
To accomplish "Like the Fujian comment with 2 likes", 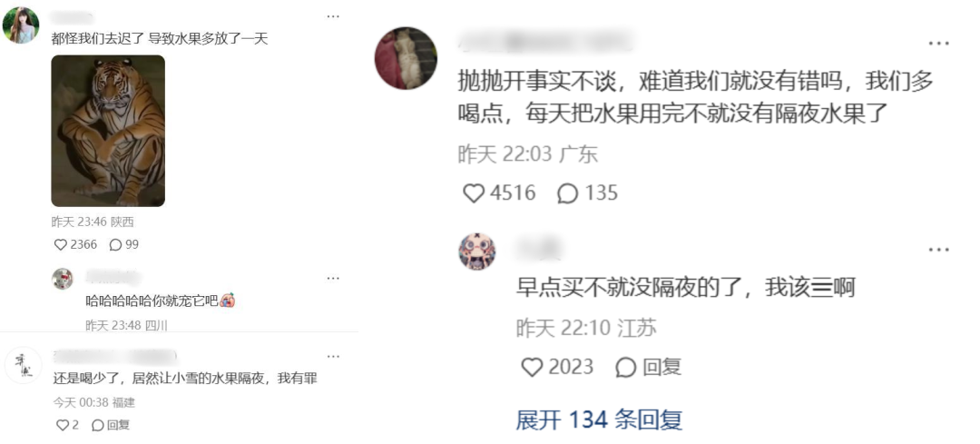I will click(63, 425).
